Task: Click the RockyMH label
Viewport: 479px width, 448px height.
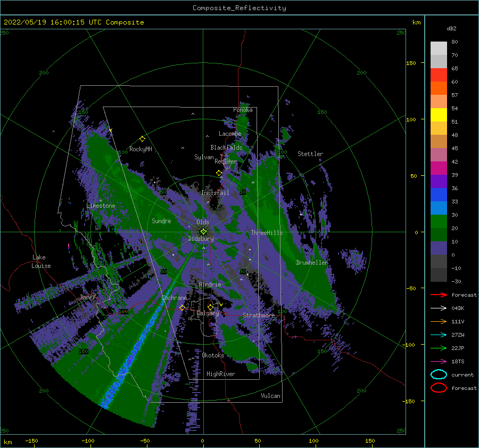Action: [141, 149]
